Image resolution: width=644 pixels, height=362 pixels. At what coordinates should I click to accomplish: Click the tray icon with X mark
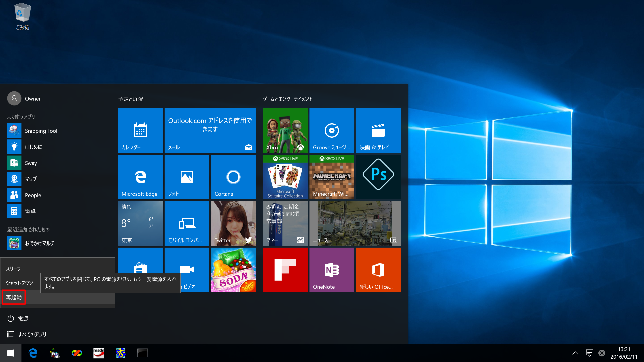(602, 353)
